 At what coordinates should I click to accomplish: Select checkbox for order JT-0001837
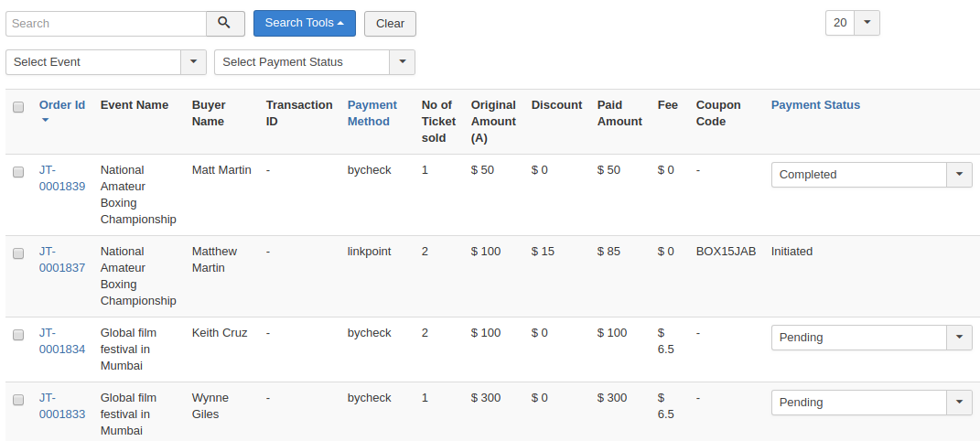tap(18, 253)
